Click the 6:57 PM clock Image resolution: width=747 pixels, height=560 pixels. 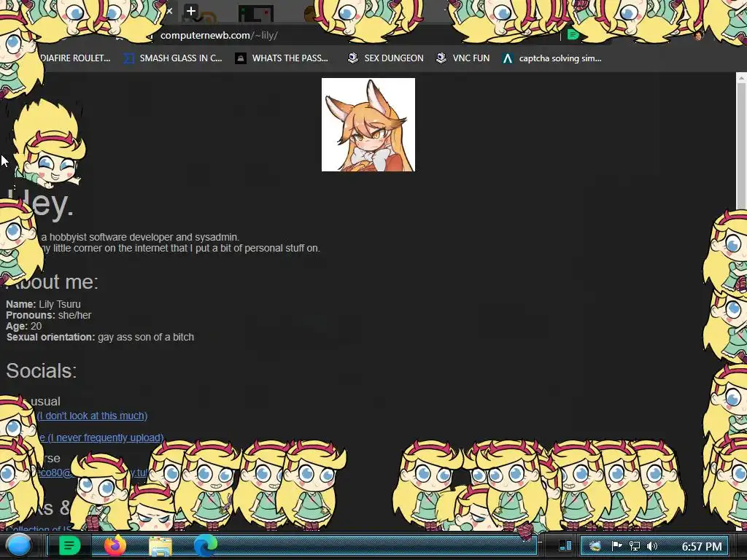pos(702,546)
